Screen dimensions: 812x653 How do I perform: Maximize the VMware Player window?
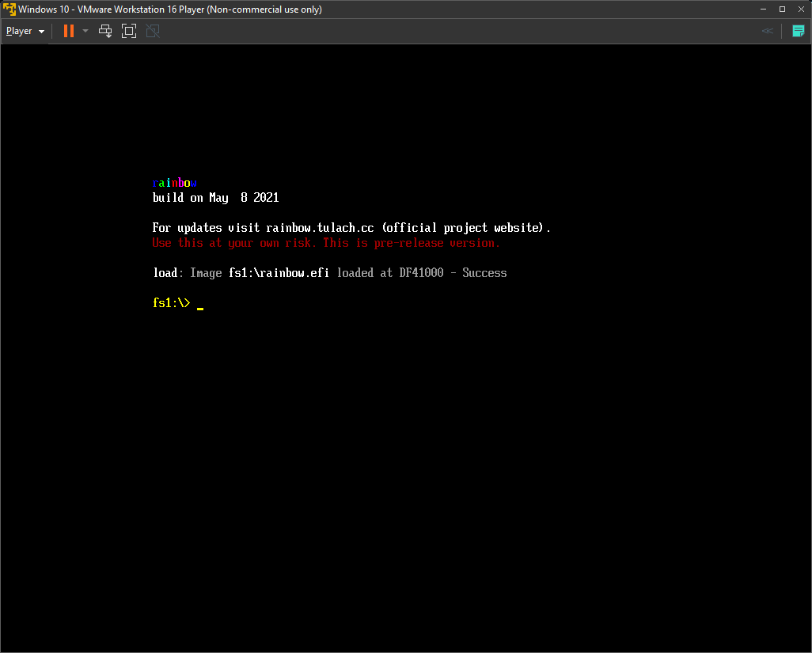coord(782,9)
